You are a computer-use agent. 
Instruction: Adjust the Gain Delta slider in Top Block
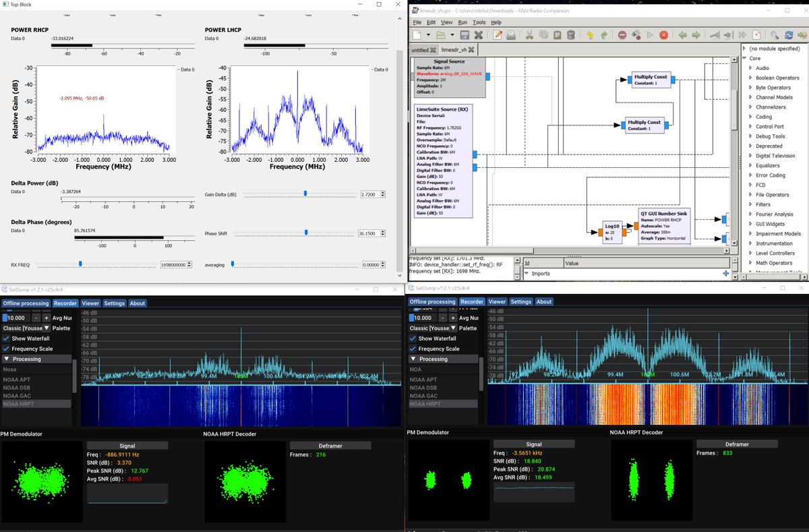pos(305,194)
